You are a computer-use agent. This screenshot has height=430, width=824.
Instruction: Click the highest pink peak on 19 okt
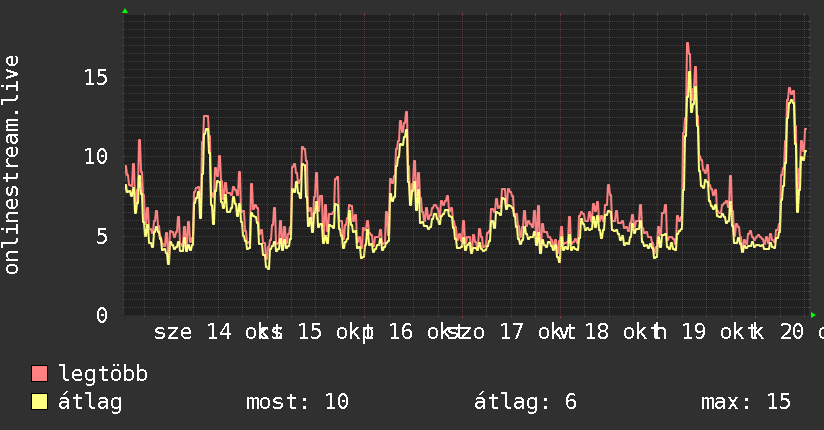coord(688,44)
